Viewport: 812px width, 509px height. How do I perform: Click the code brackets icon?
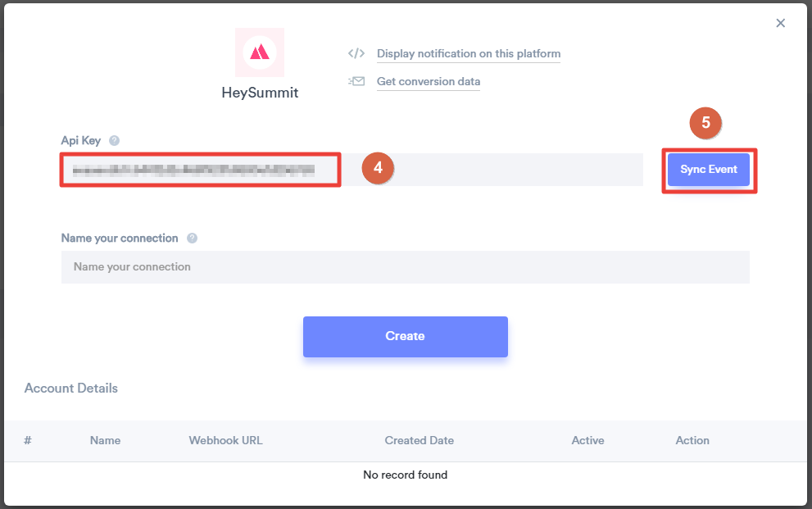pos(356,53)
